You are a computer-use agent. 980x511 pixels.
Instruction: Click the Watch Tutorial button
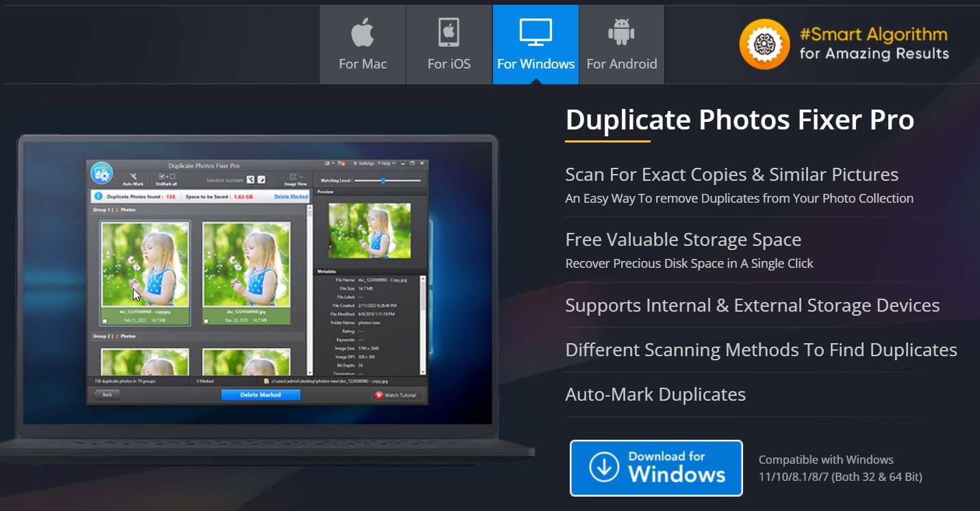click(397, 395)
